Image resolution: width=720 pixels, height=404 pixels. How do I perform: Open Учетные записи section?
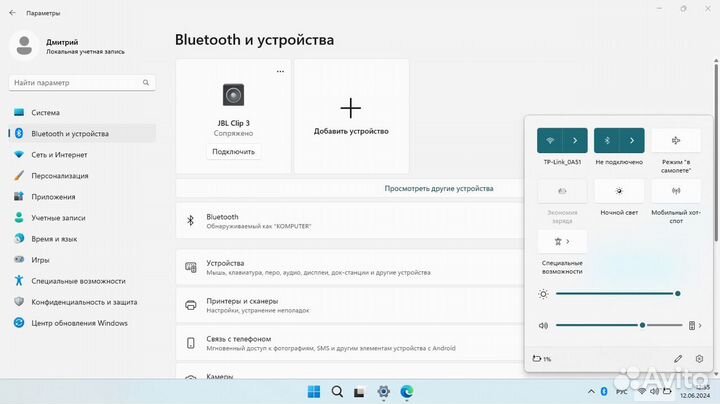[82, 218]
